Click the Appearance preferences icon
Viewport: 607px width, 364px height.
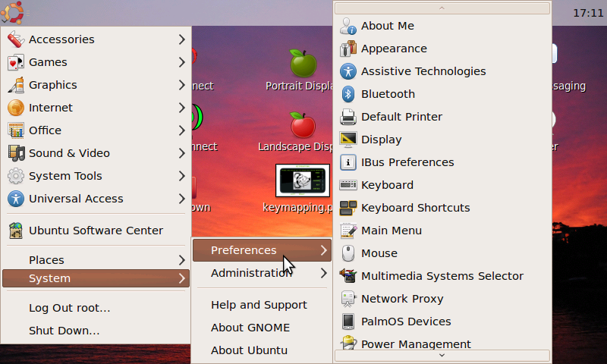(348, 49)
